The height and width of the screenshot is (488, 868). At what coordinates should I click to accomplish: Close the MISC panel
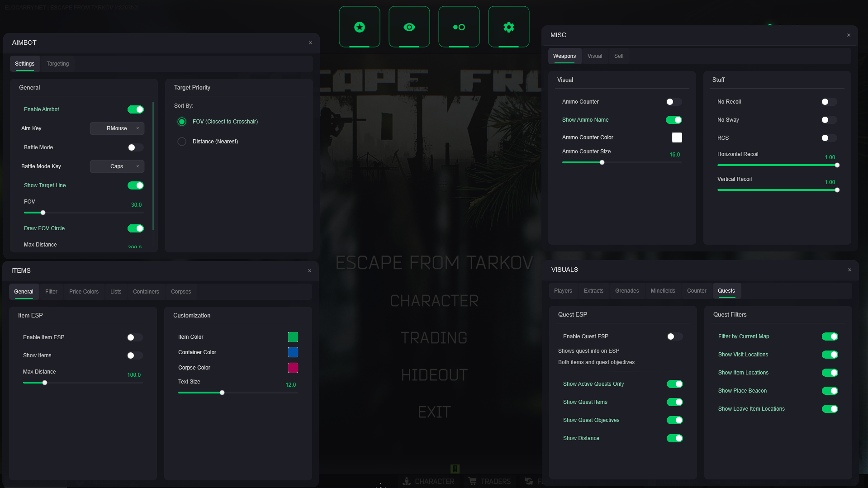(849, 35)
